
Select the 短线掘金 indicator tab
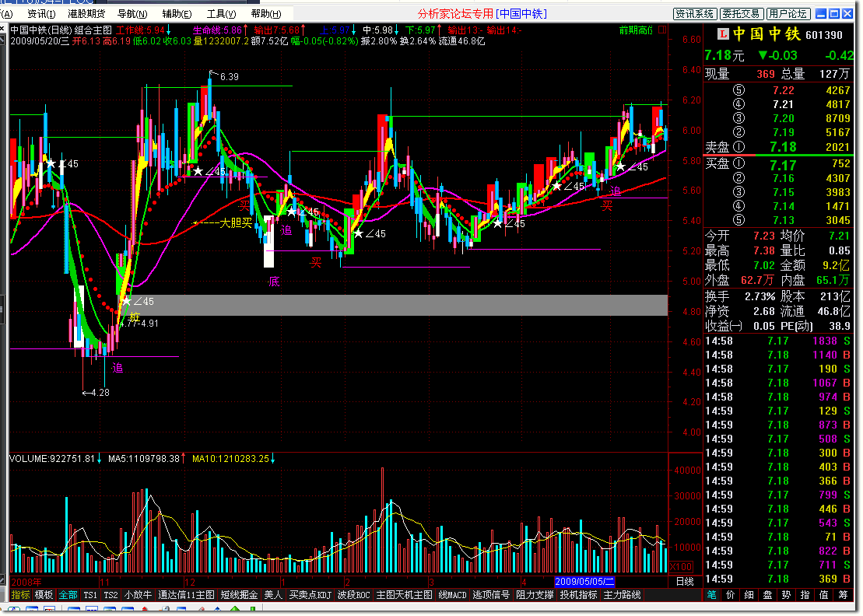239,595
